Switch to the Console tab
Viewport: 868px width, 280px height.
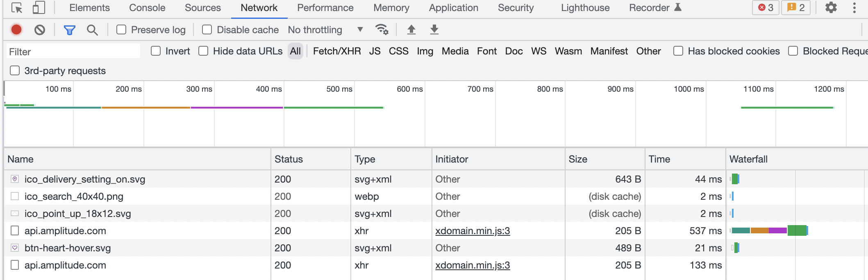pos(147,8)
